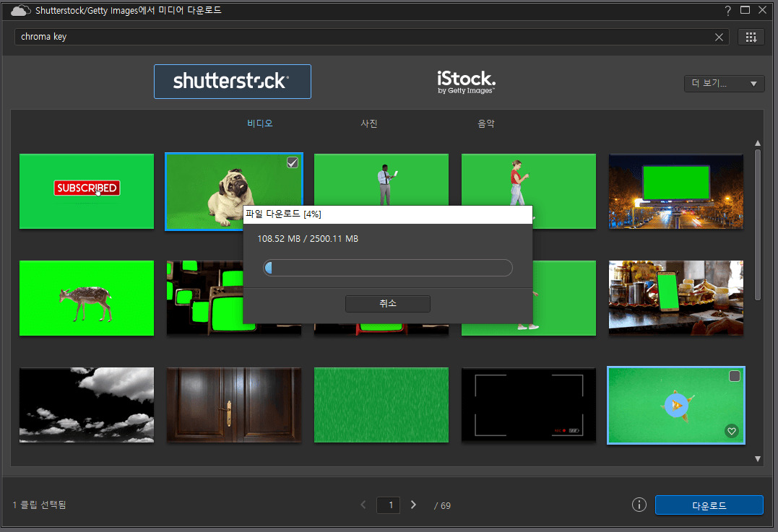Clear the search field with X icon
The image size is (778, 532).
[719, 37]
